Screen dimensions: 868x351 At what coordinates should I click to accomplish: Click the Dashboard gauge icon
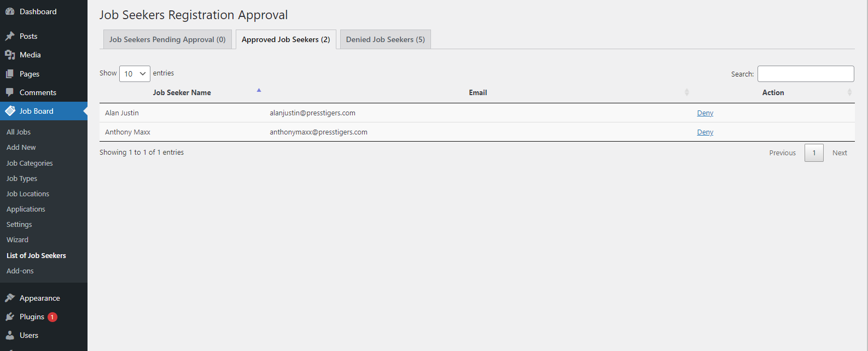[x=10, y=11]
